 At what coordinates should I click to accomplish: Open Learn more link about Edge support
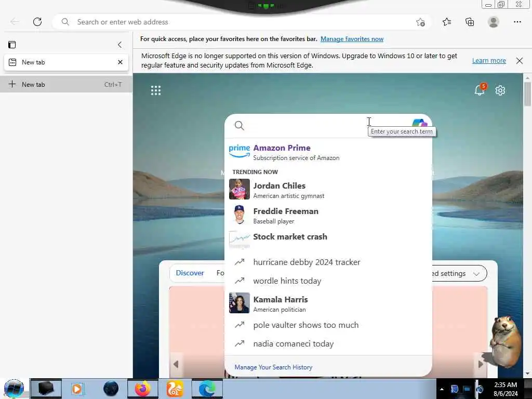[489, 61]
